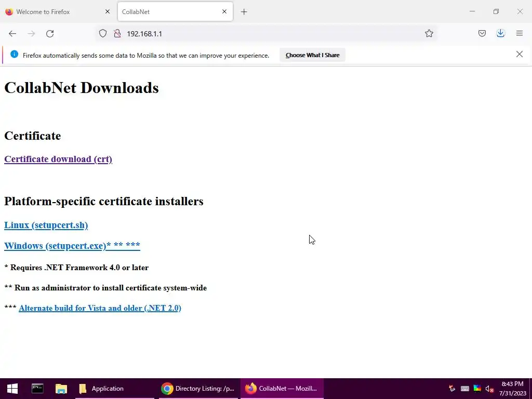Close the CollabNet tab

pos(224,11)
